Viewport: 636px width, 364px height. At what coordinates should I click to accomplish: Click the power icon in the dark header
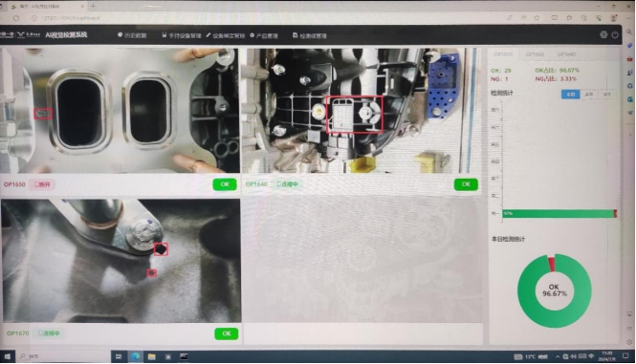(615, 34)
